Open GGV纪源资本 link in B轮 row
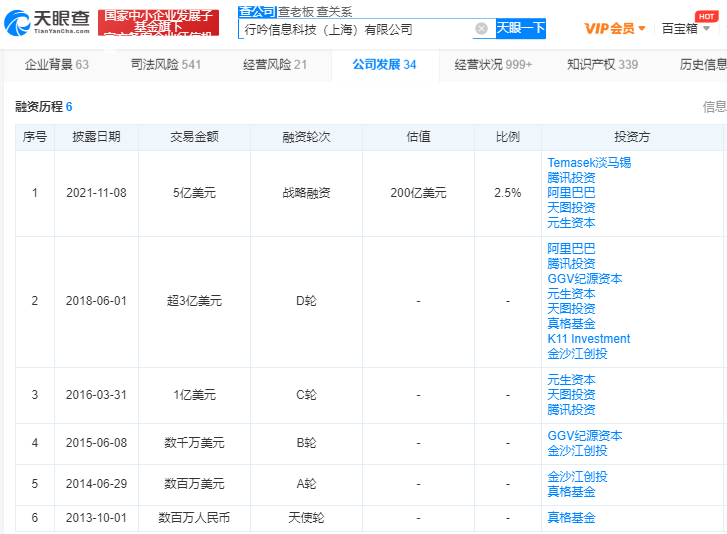Screen dimensions: 727x534 click(x=585, y=436)
